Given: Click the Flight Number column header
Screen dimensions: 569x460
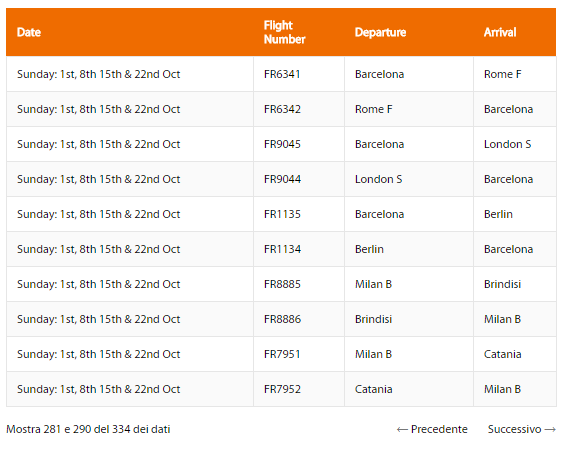Looking at the screenshot, I should (x=284, y=32).
